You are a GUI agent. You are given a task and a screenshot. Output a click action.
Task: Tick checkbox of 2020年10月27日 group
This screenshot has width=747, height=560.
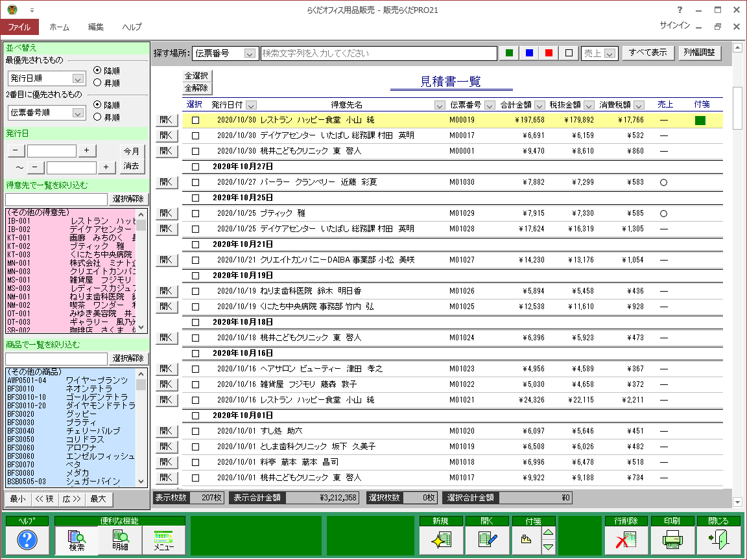[x=195, y=167]
